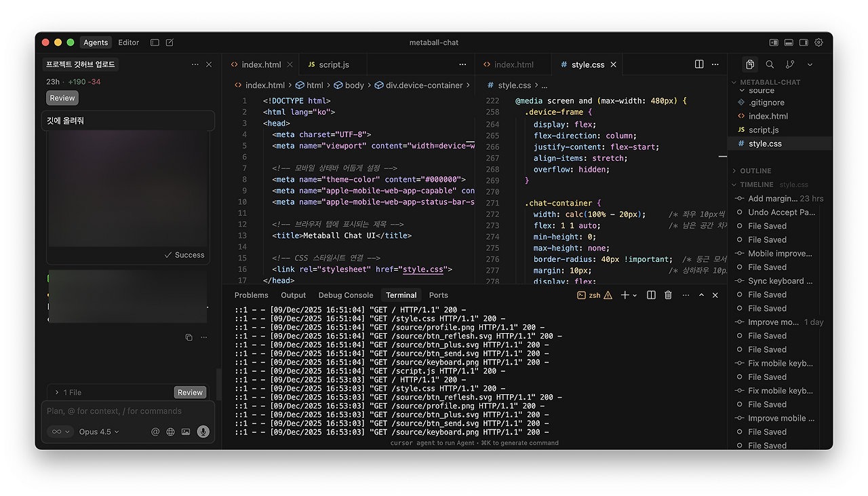
Task: Create a new terminal with the plus icon
Action: 625,295
